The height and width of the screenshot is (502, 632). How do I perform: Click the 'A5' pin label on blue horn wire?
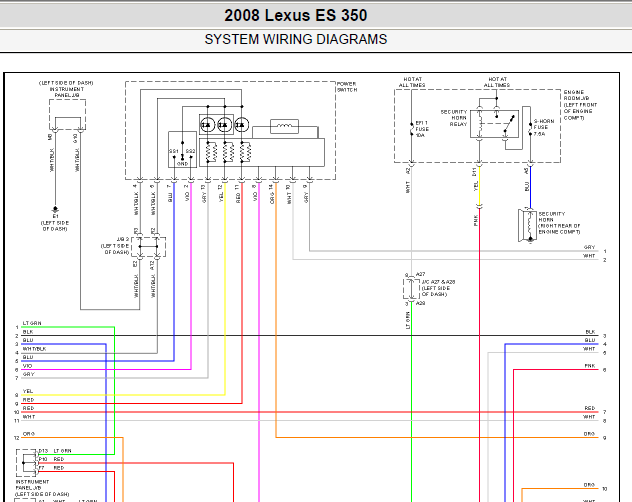(526, 171)
